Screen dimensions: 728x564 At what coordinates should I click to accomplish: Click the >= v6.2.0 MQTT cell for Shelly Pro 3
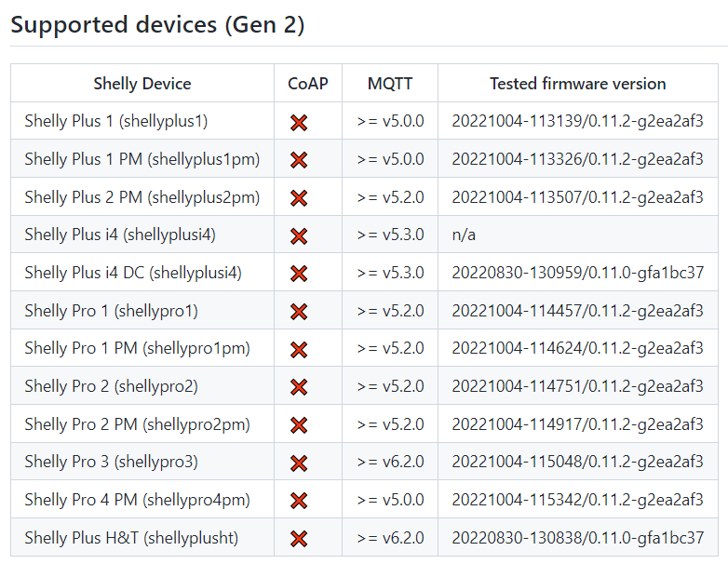(390, 463)
